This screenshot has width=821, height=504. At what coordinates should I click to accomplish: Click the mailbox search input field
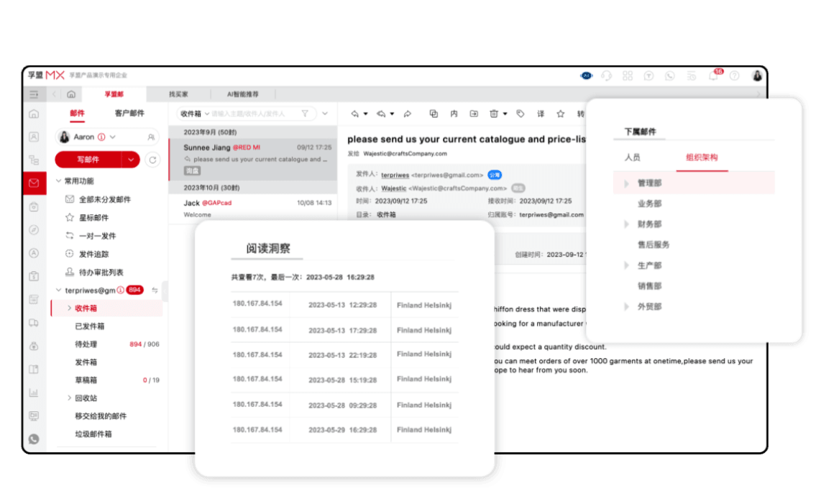(x=244, y=114)
